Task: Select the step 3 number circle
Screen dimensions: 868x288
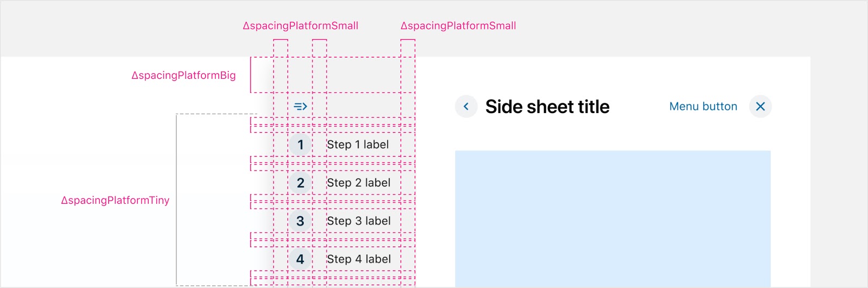Action: click(x=301, y=221)
